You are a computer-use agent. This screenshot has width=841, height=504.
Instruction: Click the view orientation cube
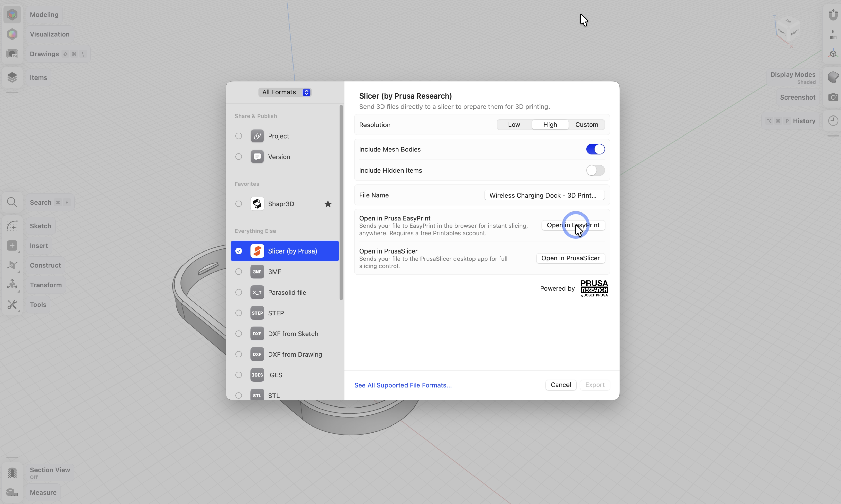[x=788, y=31]
